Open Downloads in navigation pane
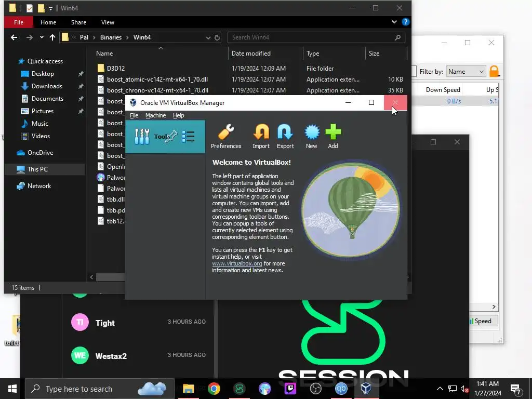 tap(47, 86)
